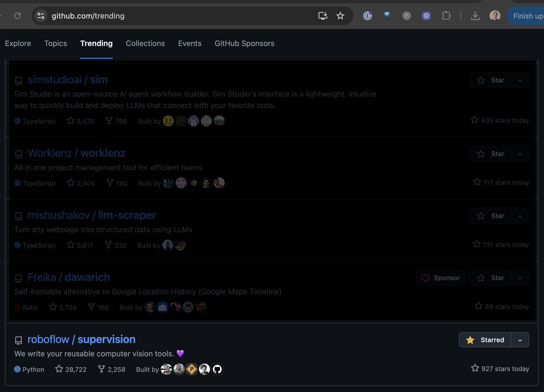Expand star lists dropdown for simstudioai / sim
The image size is (544, 392).
point(520,80)
